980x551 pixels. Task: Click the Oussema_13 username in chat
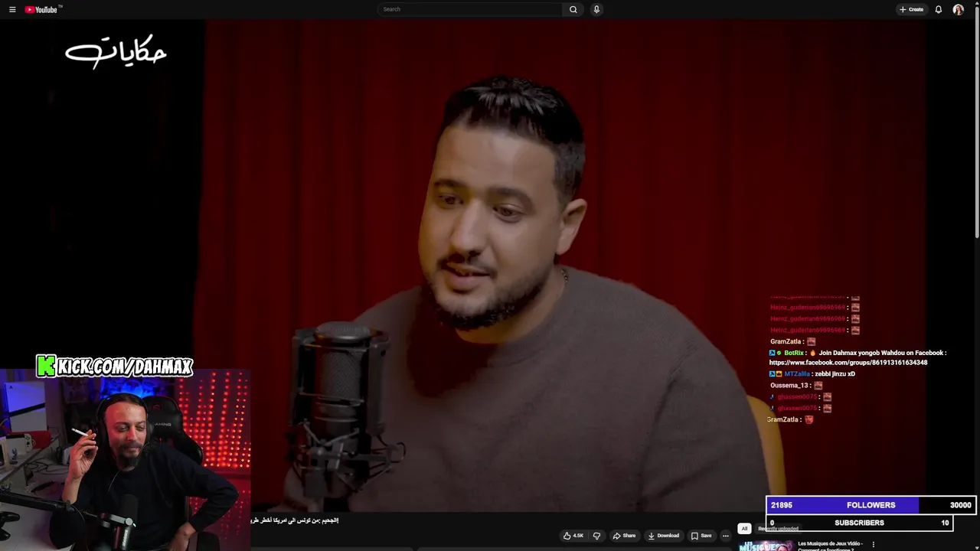[789, 386]
